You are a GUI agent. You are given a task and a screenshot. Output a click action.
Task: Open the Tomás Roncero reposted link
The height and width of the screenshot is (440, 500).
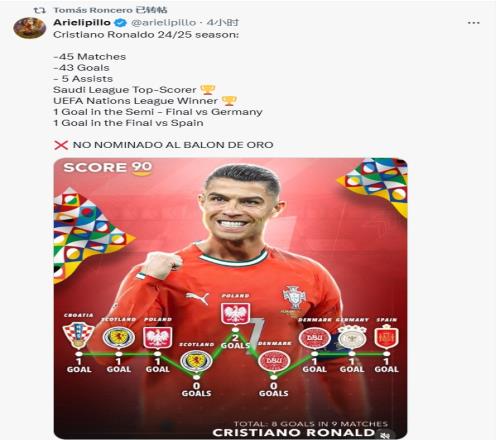point(110,10)
